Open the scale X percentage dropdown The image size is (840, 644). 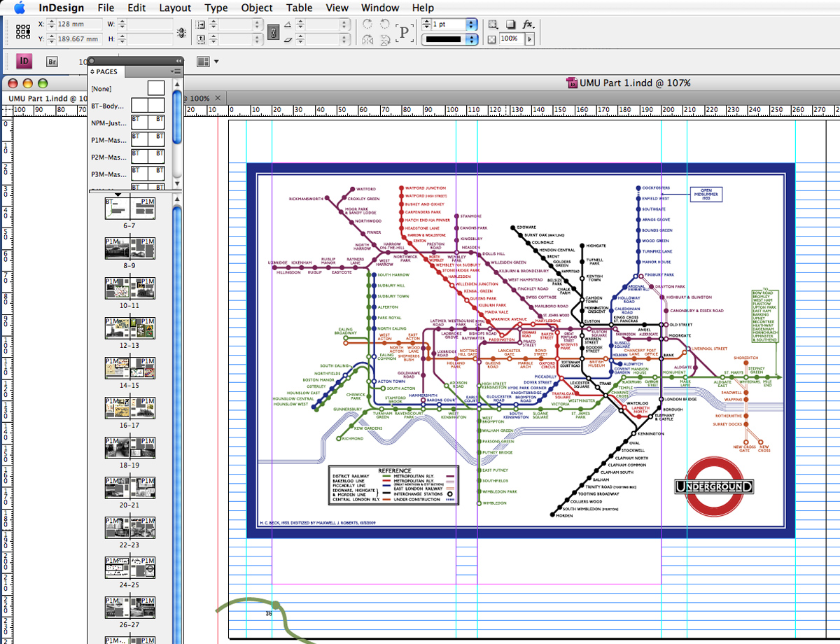coord(258,24)
